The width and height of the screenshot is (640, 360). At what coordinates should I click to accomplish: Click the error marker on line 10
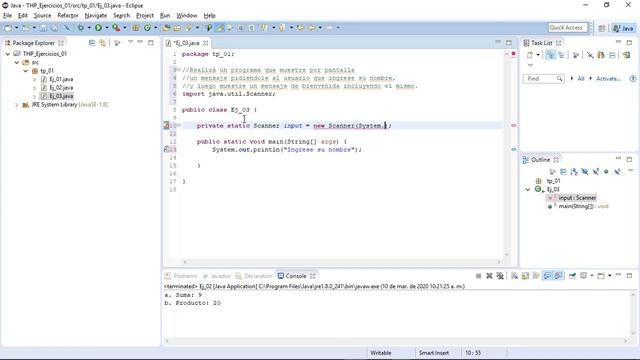point(167,126)
